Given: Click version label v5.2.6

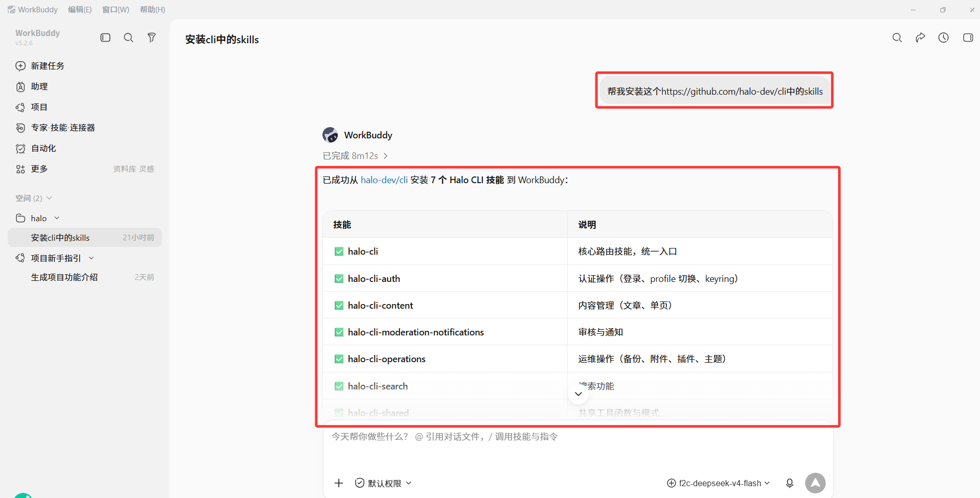Looking at the screenshot, I should (24, 43).
